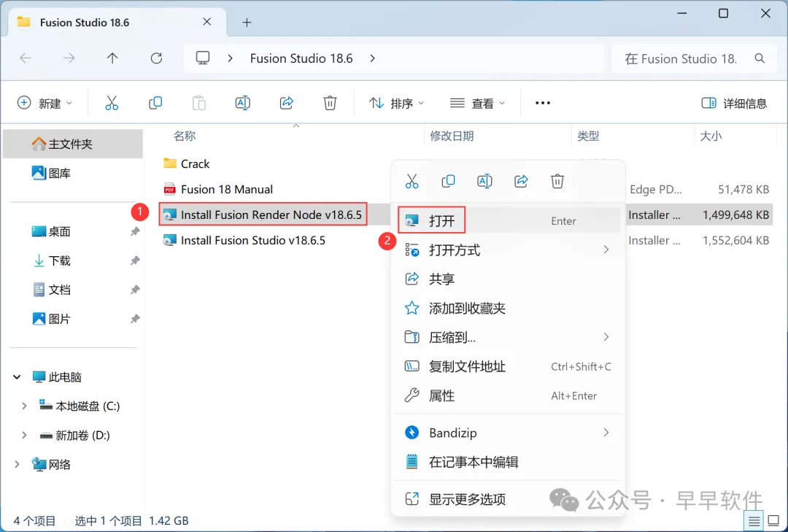Image resolution: width=788 pixels, height=532 pixels.
Task: Open the three-dot more options menu in the toolbar
Action: (x=543, y=103)
